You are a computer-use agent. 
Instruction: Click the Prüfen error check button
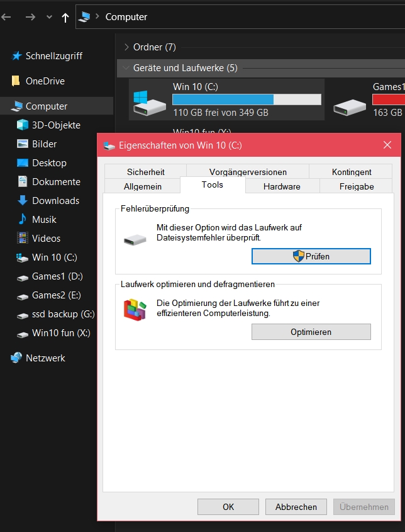[x=311, y=256]
